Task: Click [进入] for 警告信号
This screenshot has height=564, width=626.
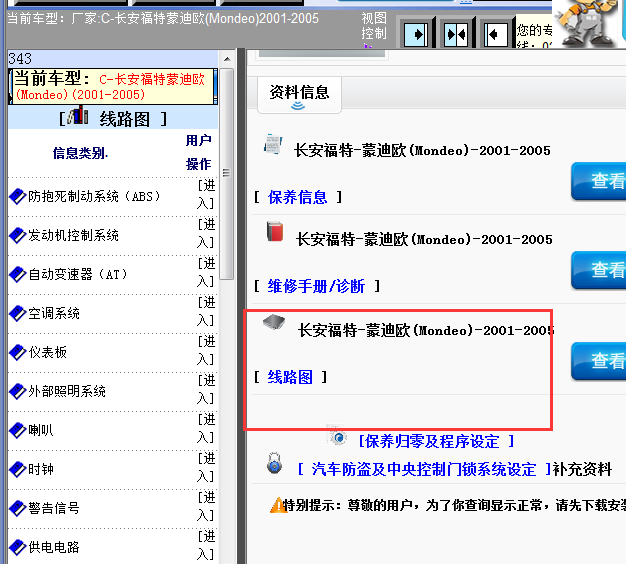Action: pyautogui.click(x=206, y=506)
